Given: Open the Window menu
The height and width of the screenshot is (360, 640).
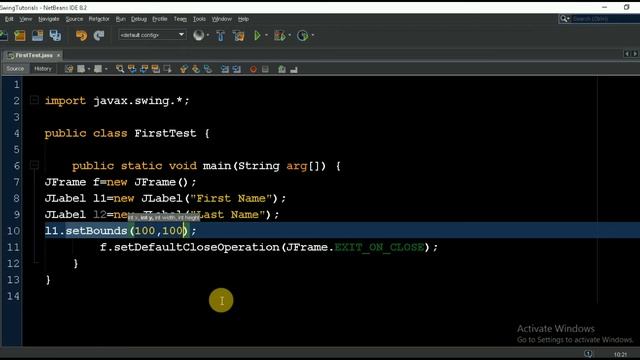Looking at the screenshot, I should (x=222, y=19).
